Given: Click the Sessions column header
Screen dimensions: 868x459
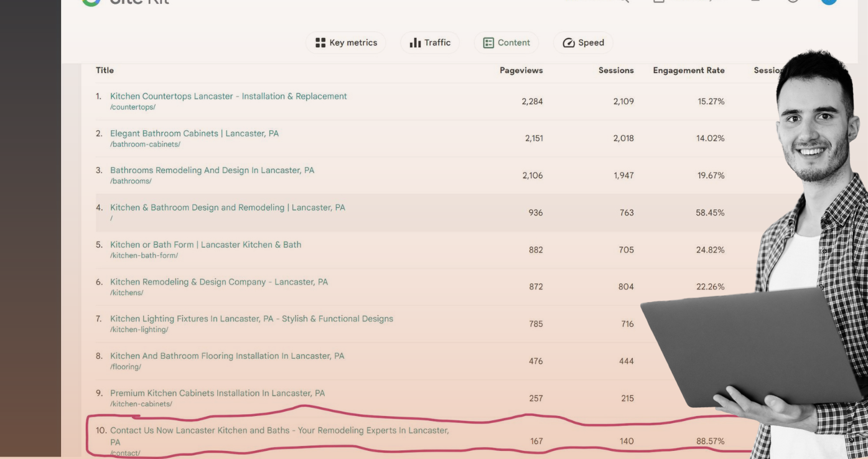Looking at the screenshot, I should pyautogui.click(x=615, y=70).
